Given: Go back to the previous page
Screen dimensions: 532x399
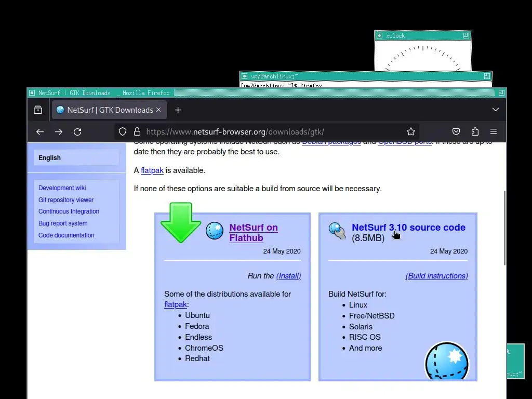Looking at the screenshot, I should [x=40, y=131].
